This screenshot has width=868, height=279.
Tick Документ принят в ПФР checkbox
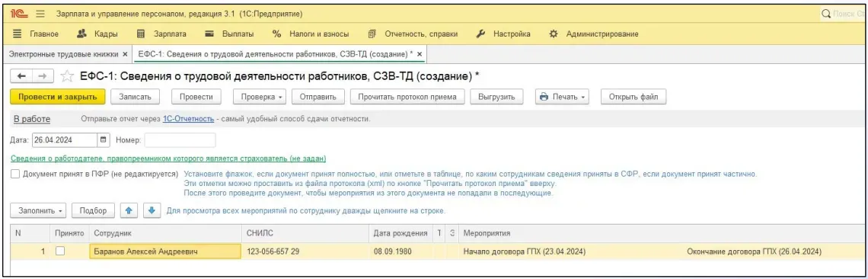(15, 174)
